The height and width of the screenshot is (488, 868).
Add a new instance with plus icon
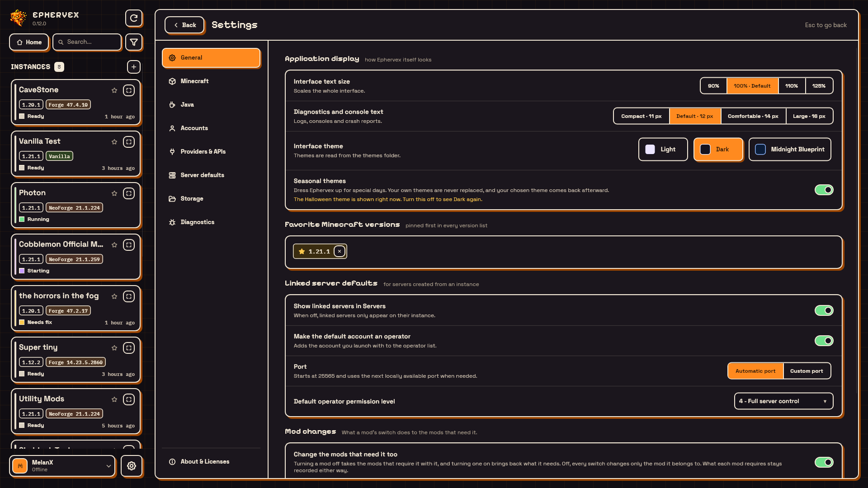[x=133, y=67]
